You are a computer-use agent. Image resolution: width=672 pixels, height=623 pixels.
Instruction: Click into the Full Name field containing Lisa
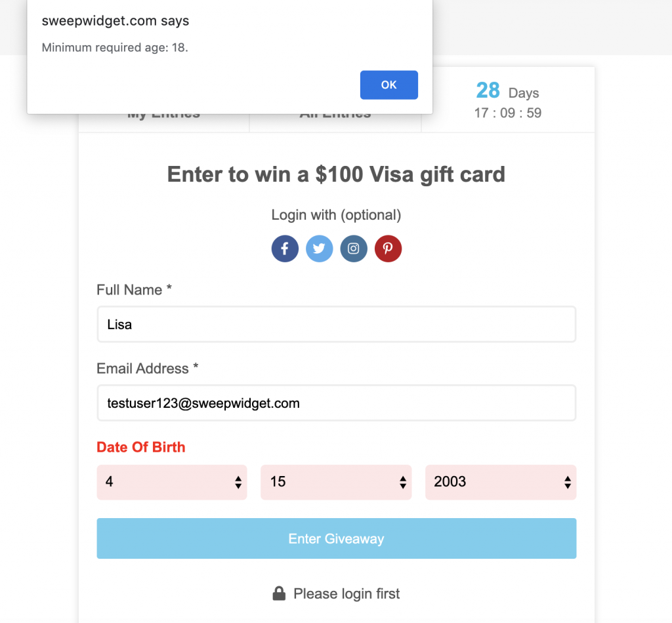tap(337, 324)
